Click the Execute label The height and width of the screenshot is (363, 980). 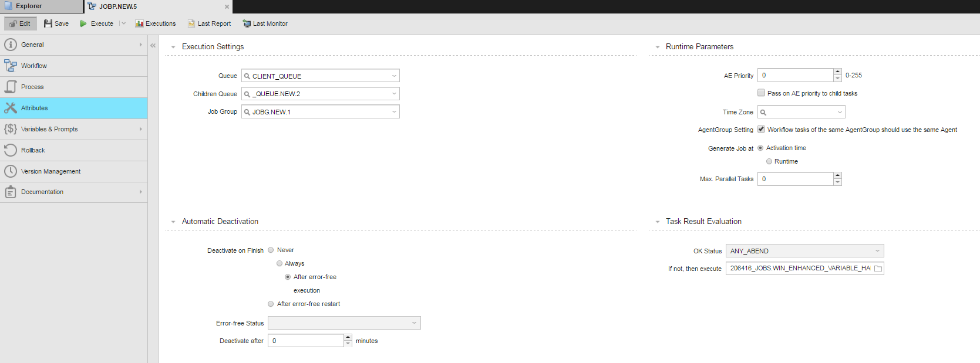point(102,23)
